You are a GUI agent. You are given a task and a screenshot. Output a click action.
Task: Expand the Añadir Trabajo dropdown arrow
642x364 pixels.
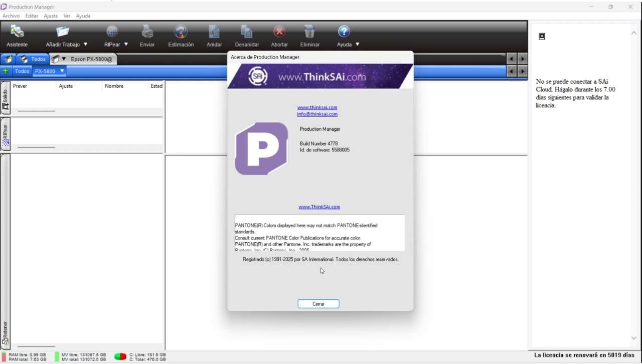coord(86,45)
